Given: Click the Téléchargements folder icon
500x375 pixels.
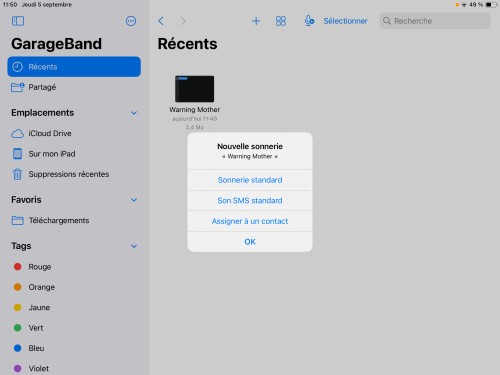Looking at the screenshot, I should tap(17, 220).
